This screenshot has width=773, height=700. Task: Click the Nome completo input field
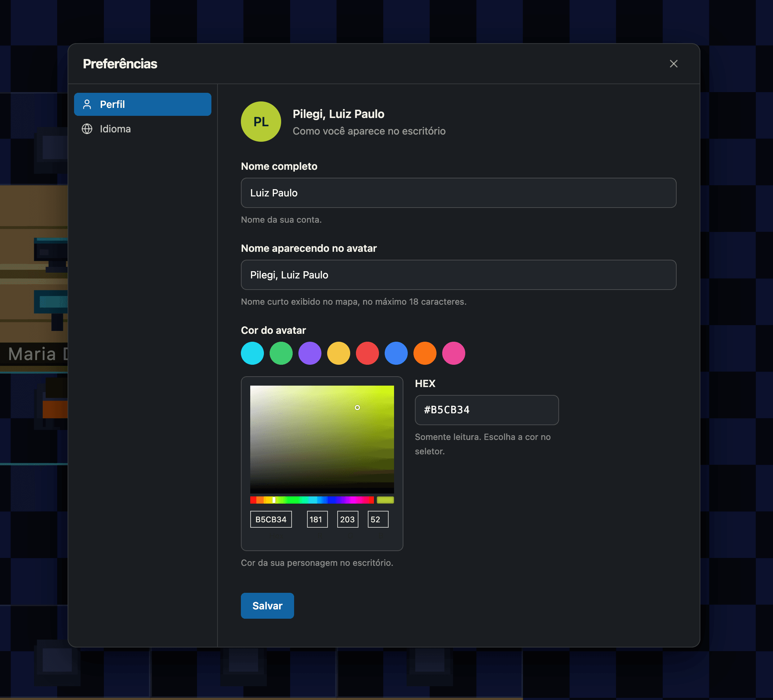pos(458,193)
